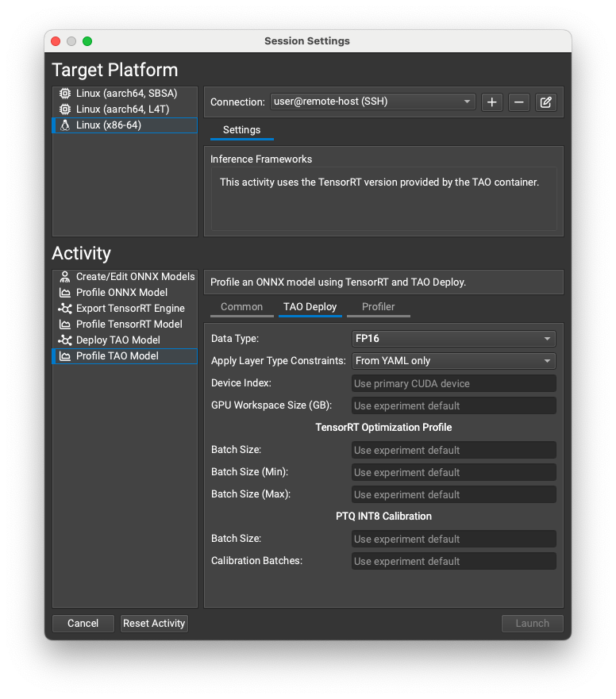Switch to the Profiler tab
Viewport: 616px width, 699px height.
[x=379, y=307]
